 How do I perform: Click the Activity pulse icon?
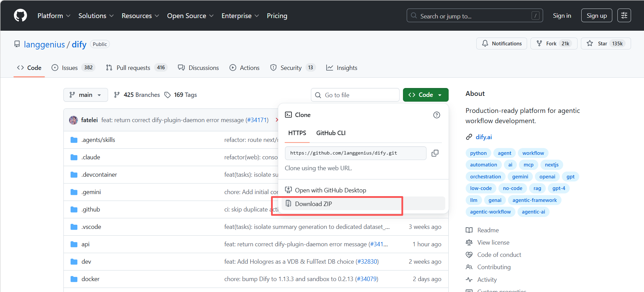469,280
